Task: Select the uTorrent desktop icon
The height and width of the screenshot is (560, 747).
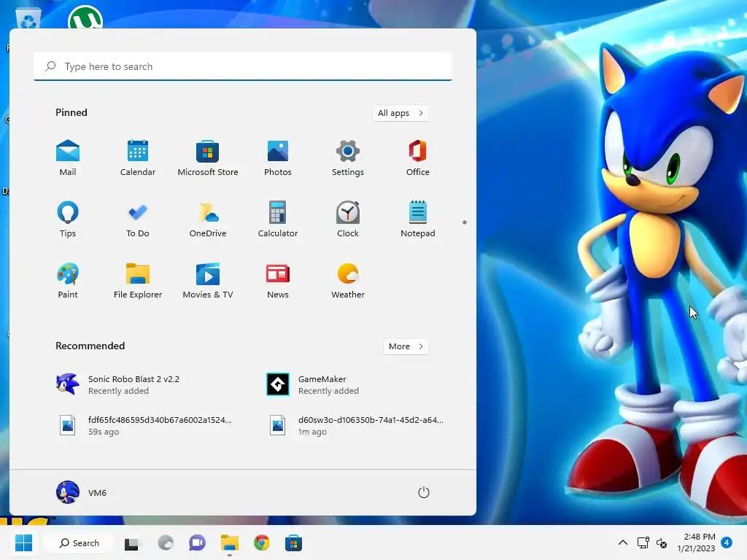Action: [x=85, y=17]
